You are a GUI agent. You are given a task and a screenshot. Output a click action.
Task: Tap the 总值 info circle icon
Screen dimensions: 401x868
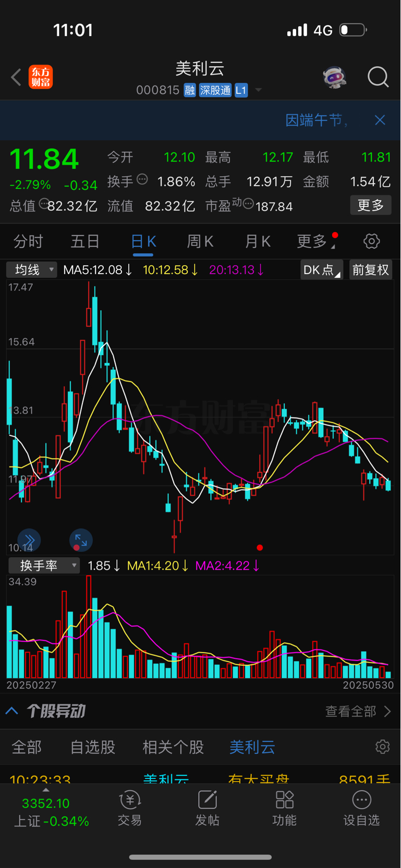pyautogui.click(x=43, y=204)
